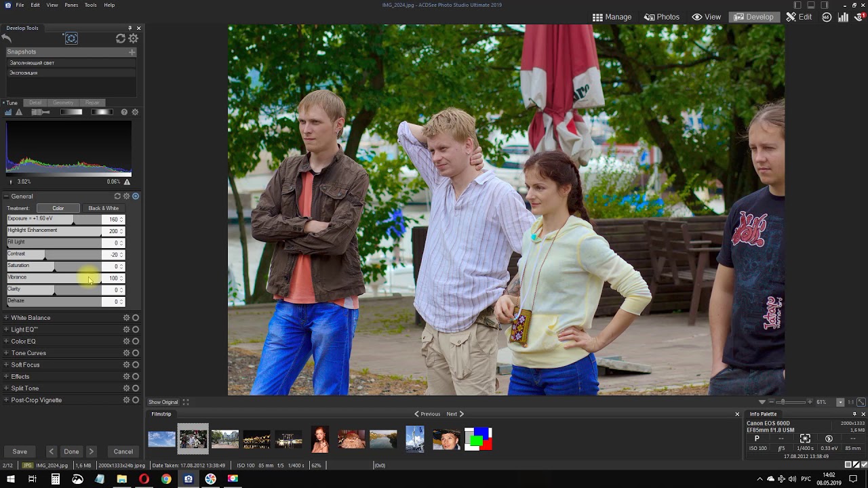868x488 pixels.
Task: Open Tune help question mark icon
Action: (x=124, y=112)
